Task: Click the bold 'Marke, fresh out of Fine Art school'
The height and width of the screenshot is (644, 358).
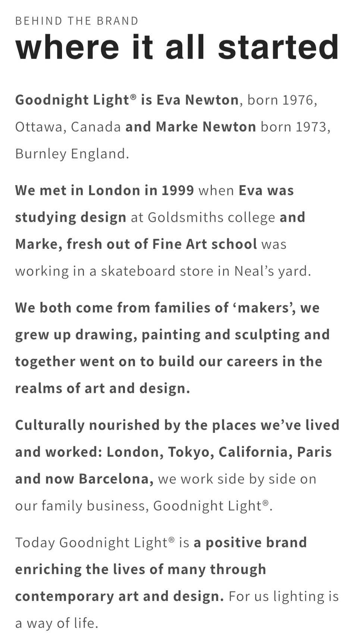Action: point(136,244)
